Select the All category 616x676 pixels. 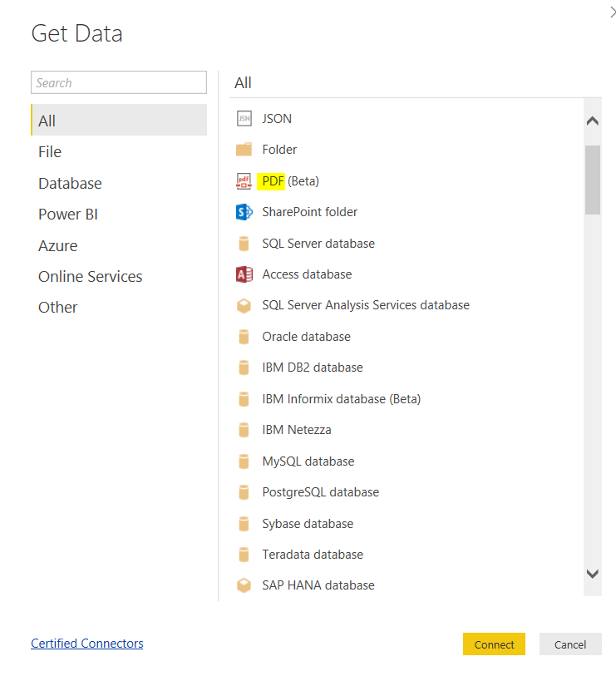coord(119,120)
